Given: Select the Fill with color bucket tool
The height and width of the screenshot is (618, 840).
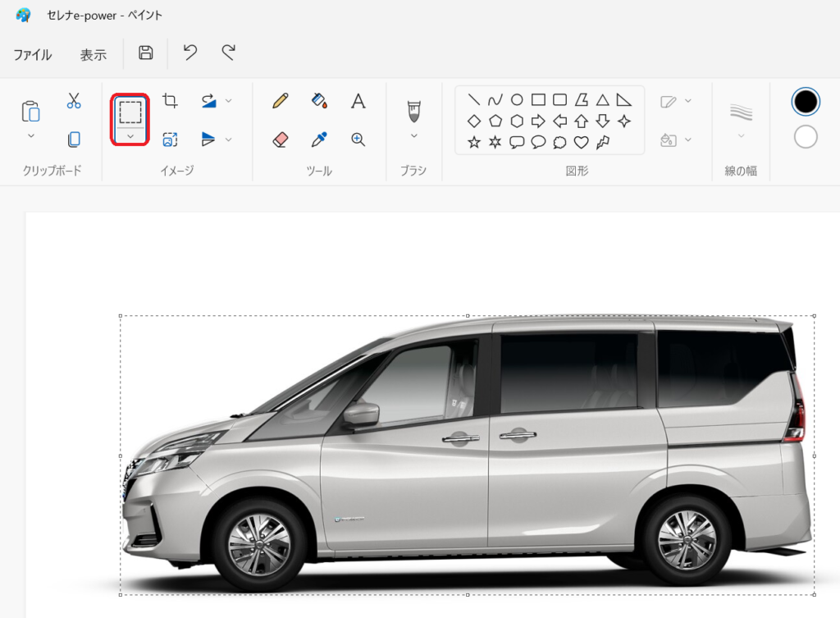Looking at the screenshot, I should (x=319, y=101).
